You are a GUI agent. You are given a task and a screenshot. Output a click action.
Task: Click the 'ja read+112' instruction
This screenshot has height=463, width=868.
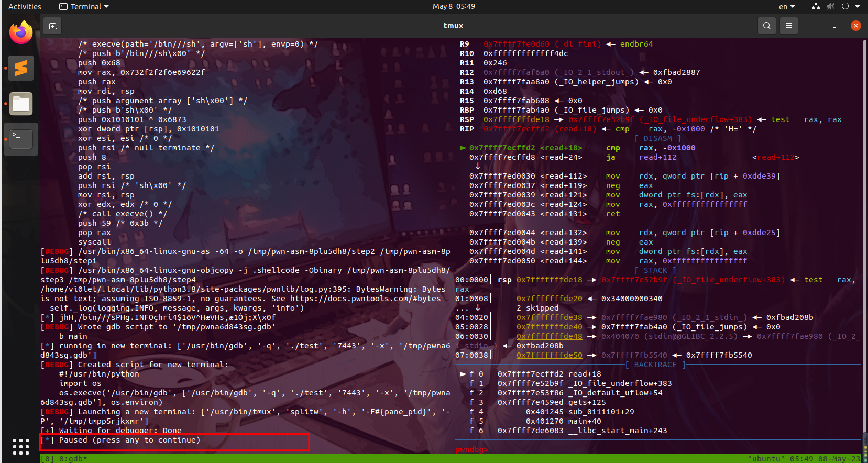(641, 157)
